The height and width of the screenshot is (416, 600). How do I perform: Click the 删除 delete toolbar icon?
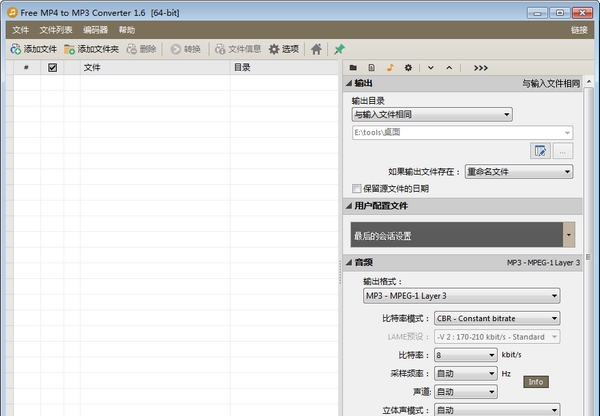[x=132, y=49]
